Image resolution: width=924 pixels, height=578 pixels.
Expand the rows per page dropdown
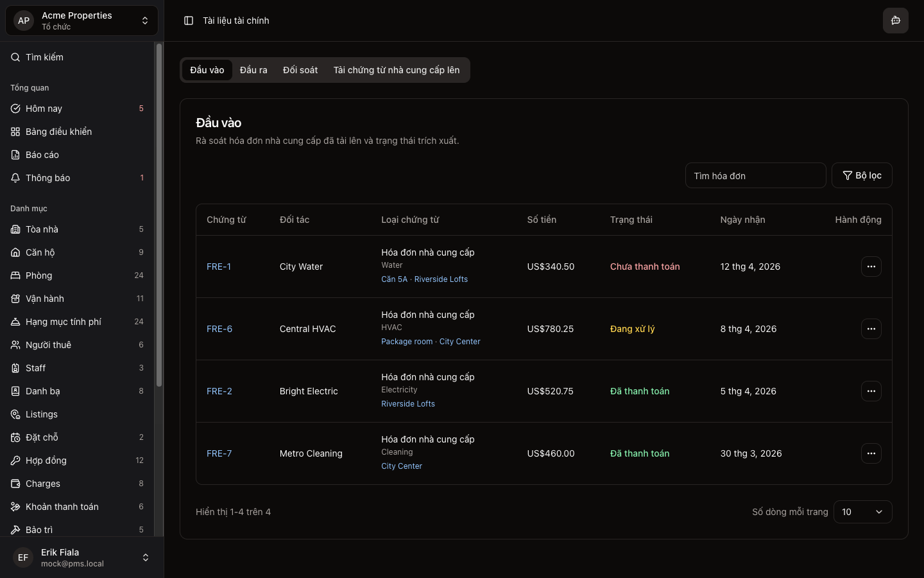pos(862,512)
